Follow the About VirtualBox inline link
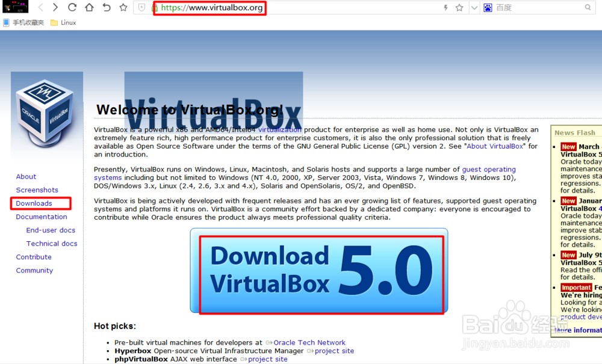This screenshot has height=364, width=602. (x=495, y=146)
